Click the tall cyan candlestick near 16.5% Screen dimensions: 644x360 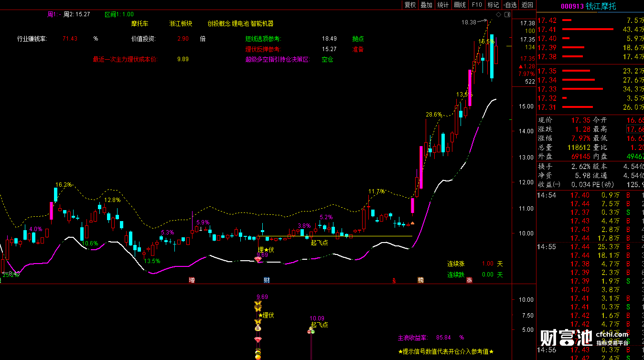click(x=491, y=56)
